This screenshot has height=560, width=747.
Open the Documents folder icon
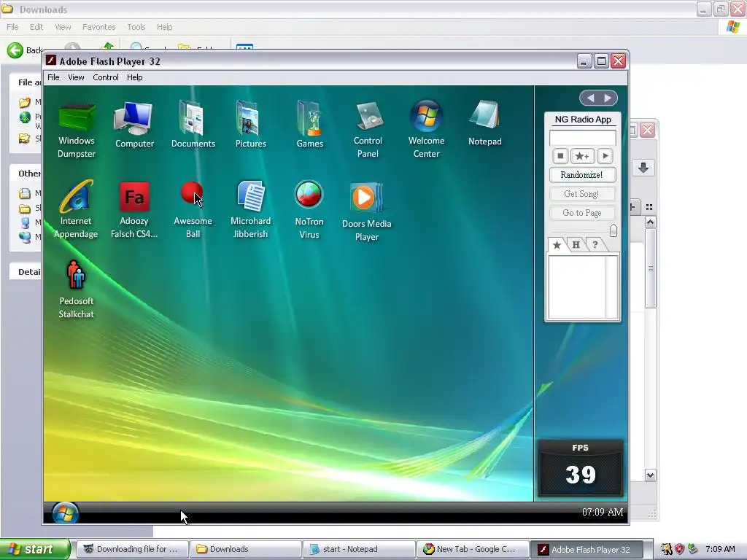(x=193, y=125)
